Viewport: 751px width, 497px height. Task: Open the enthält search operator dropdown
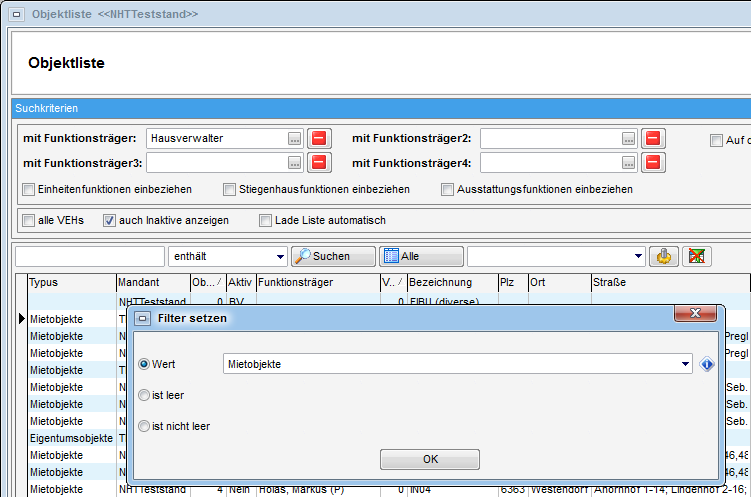pyautogui.click(x=279, y=256)
